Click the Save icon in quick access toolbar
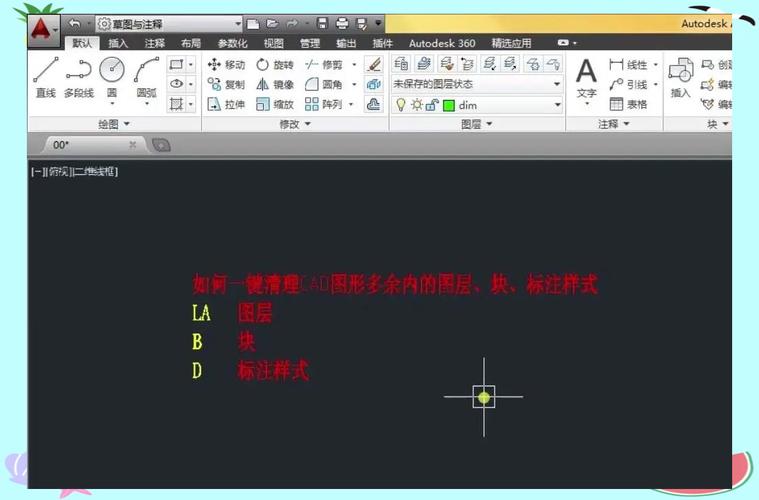Screen dimensions: 759x500 tap(322, 24)
